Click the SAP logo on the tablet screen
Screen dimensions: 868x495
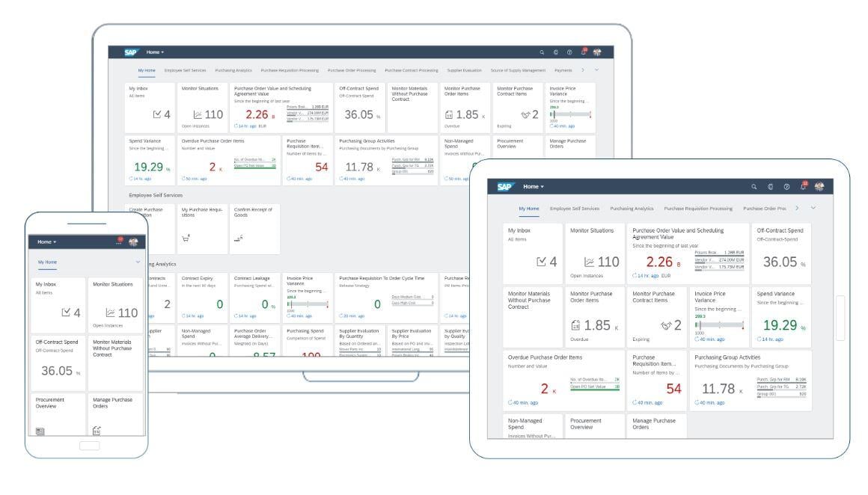tap(505, 186)
